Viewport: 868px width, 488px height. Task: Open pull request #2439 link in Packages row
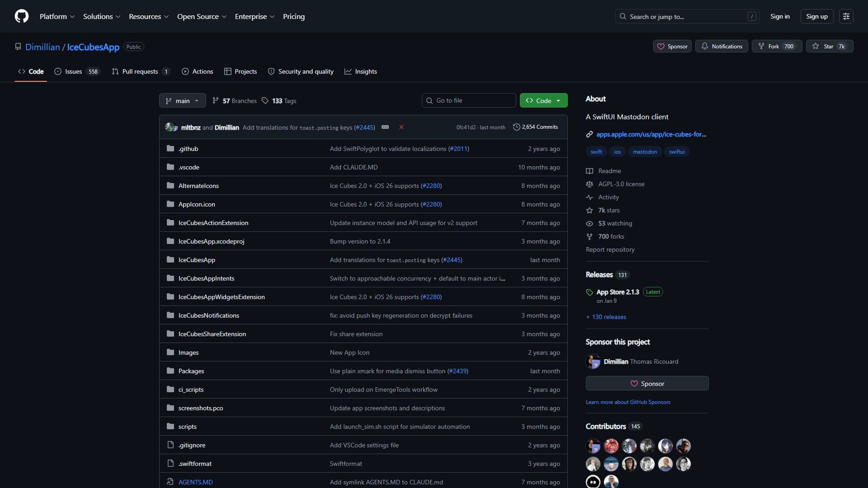458,371
